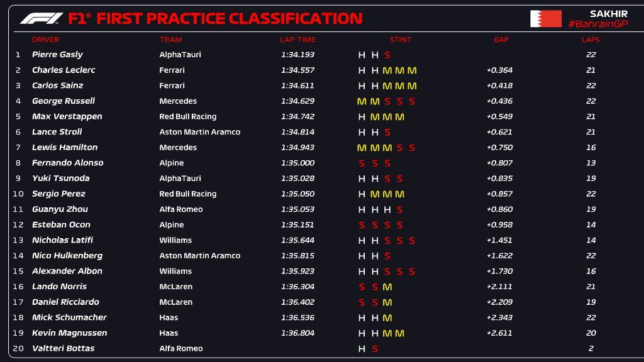644x362 pixels.
Task: Click the yellow medium tyre in Norris's stint
Action: point(387,287)
